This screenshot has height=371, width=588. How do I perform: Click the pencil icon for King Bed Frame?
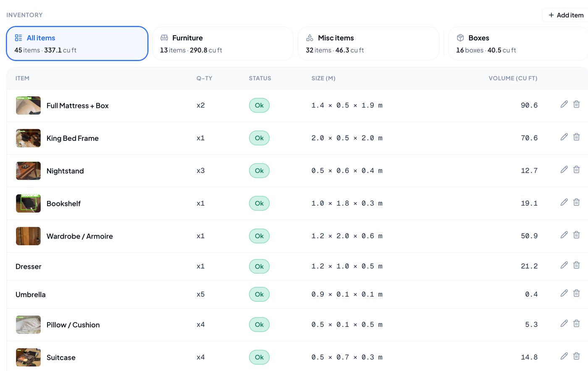point(564,137)
